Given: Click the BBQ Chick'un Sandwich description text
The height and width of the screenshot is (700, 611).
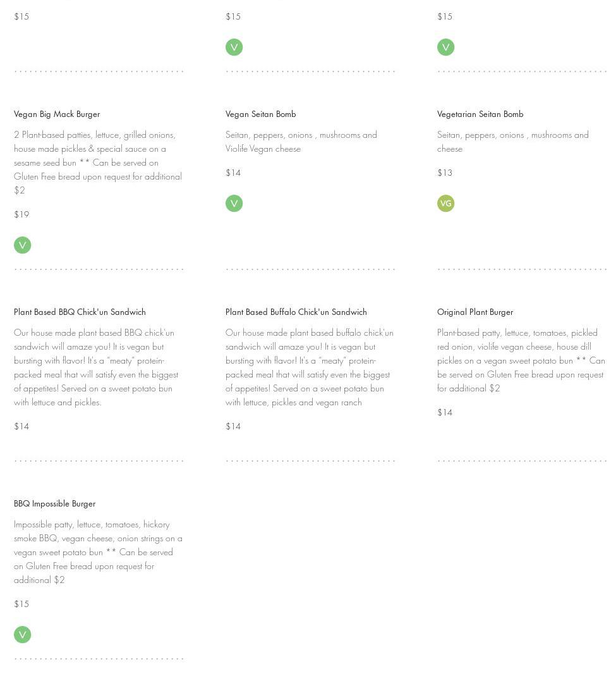Looking at the screenshot, I should pos(96,367).
